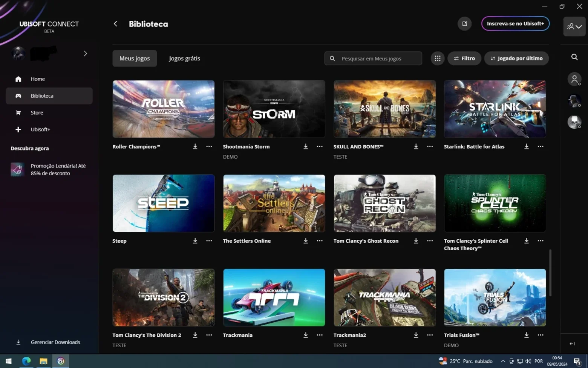Open the Skull and Bones cover thumbnail
Screen dimensions: 588x368
tap(384, 109)
